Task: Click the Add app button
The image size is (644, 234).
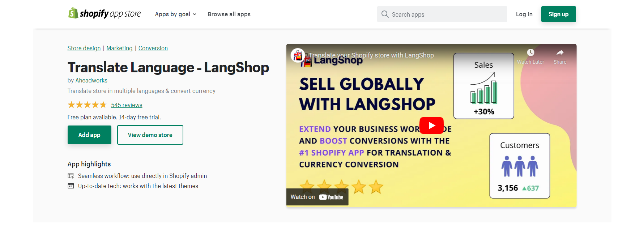Action: (89, 135)
